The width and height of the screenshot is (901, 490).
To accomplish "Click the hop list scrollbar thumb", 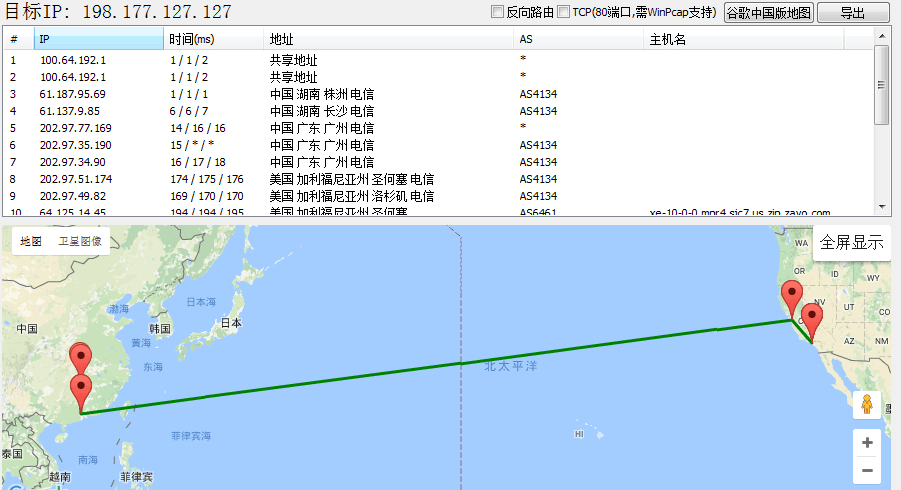I will click(881, 85).
